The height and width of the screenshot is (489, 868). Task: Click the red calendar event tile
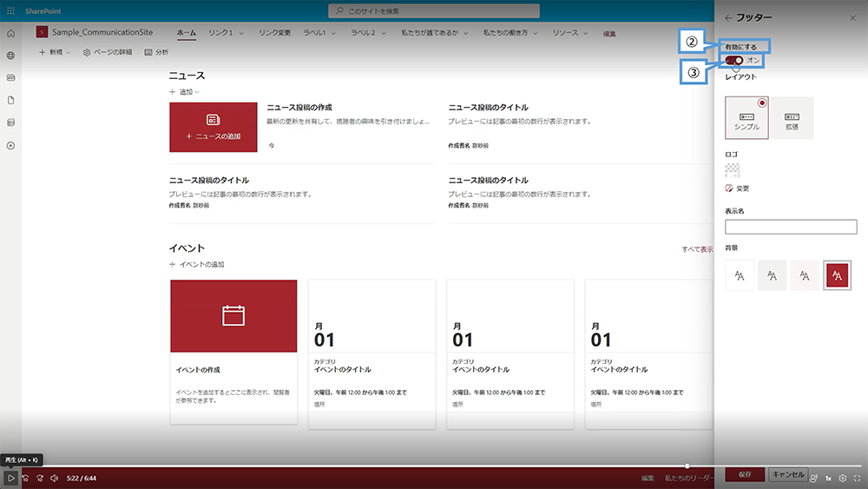(233, 315)
